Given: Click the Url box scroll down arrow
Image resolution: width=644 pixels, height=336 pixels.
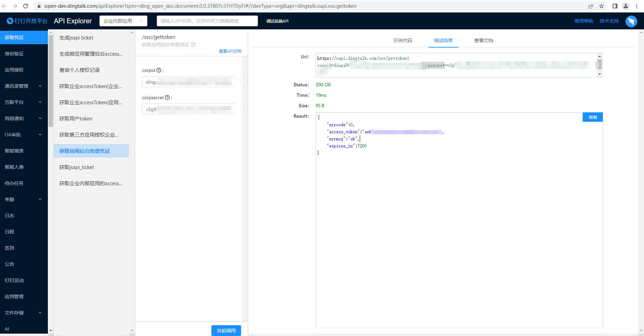Looking at the screenshot, I should 599,74.
